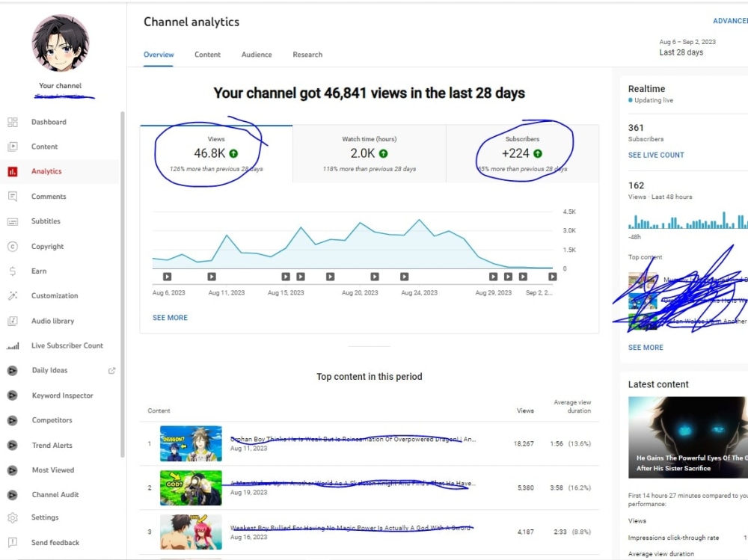Click the Average view duration column header
Screen dimensions: 748x560
pos(572,407)
